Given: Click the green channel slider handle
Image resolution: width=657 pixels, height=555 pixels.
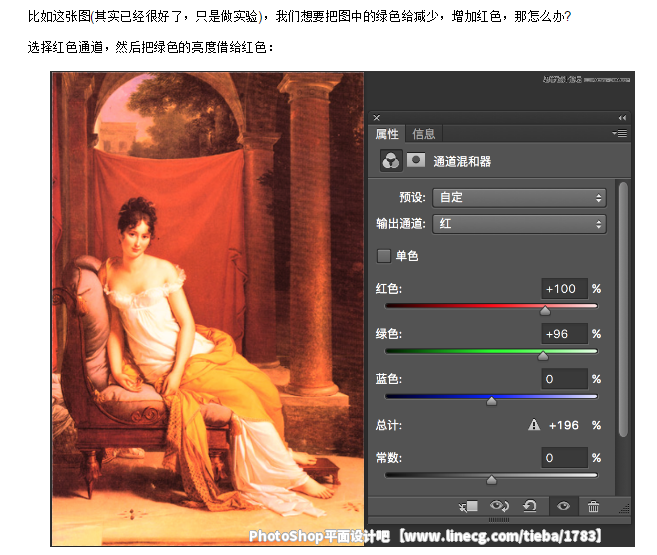Looking at the screenshot, I should [x=543, y=356].
